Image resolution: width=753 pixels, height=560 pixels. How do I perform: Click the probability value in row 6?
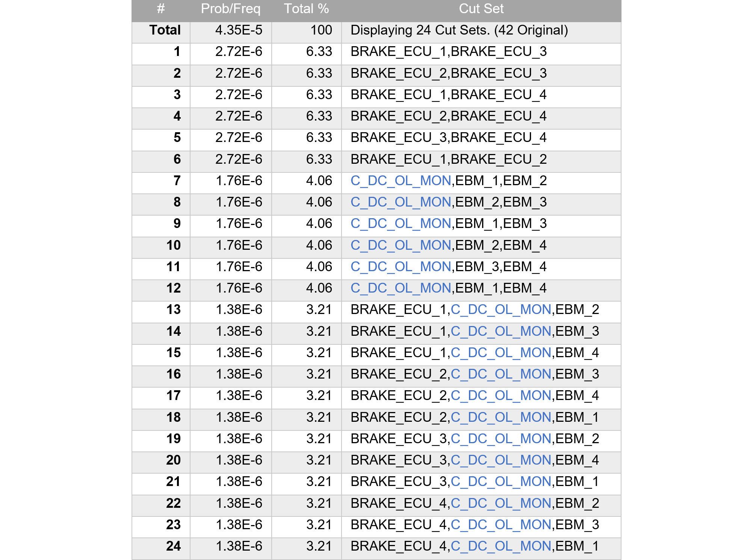[239, 159]
